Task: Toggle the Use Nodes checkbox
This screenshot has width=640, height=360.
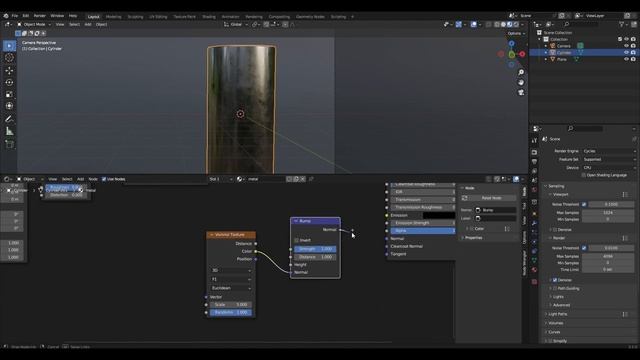Action: pyautogui.click(x=104, y=179)
